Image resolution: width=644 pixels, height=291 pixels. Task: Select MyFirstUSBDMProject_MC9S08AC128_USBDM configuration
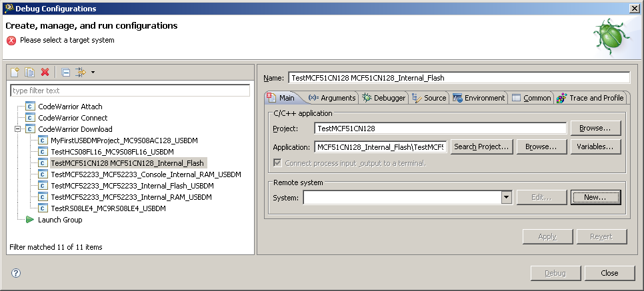pos(125,141)
